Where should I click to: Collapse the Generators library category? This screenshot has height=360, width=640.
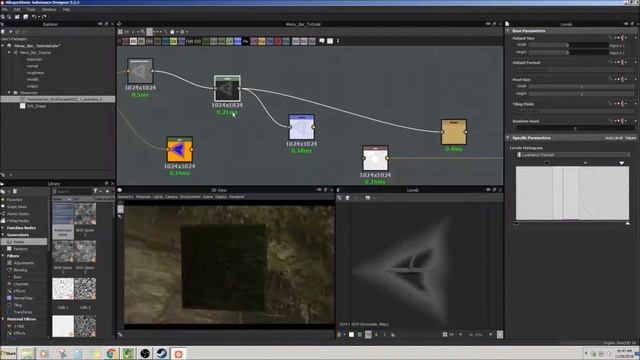(3, 235)
